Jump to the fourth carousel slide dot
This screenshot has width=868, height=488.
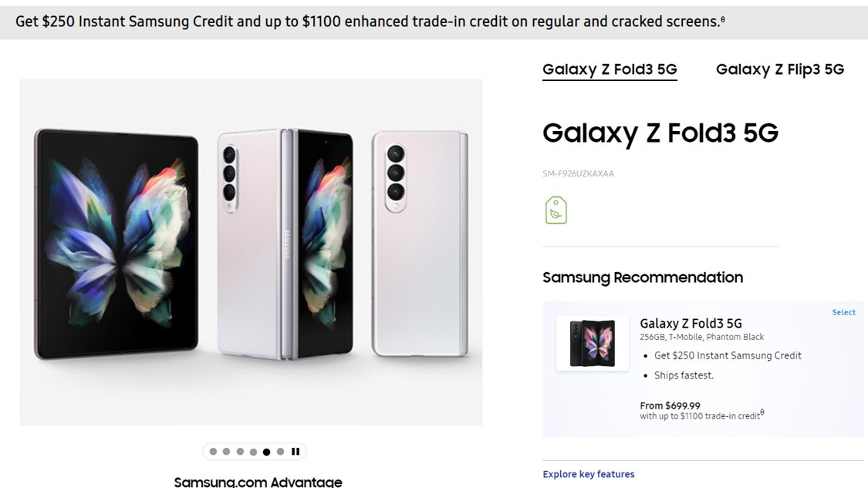253,452
